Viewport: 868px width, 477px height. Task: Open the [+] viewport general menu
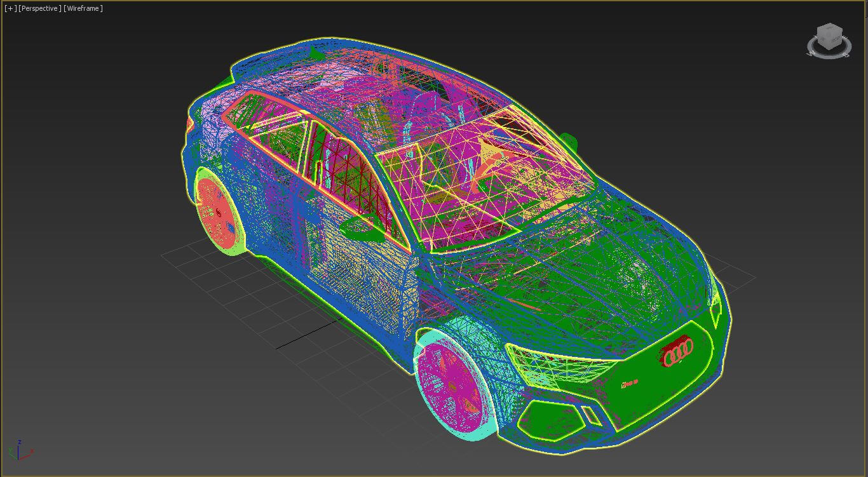(x=11, y=8)
